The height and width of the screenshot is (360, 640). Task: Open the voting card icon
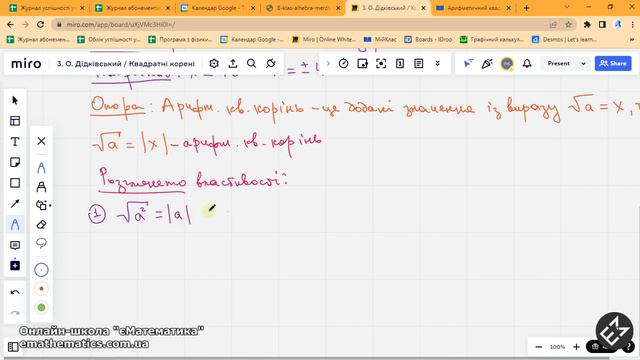tap(362, 64)
